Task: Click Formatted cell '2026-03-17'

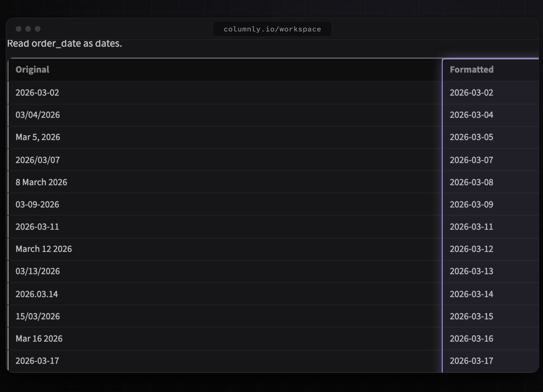Action: pyautogui.click(x=491, y=361)
